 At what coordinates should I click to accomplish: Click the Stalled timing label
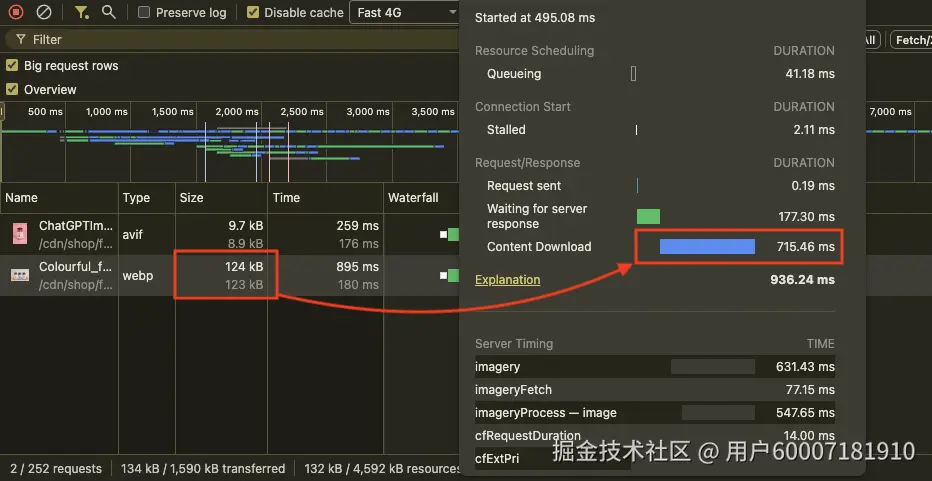pos(506,130)
